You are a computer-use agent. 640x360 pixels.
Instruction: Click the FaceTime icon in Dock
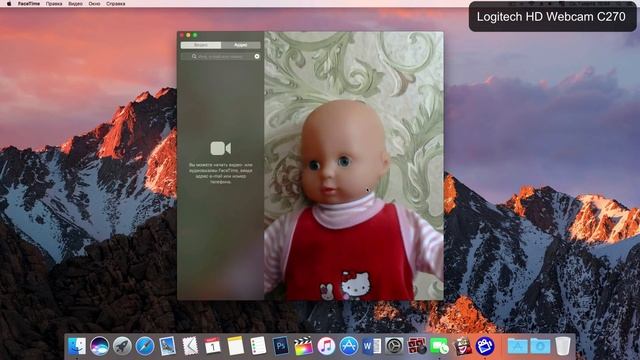coord(439,346)
